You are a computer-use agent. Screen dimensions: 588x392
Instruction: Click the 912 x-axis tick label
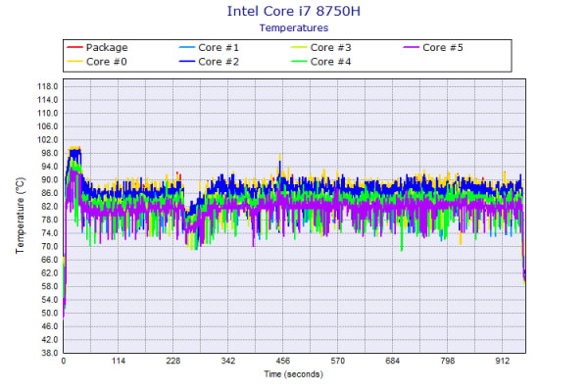pos(502,361)
